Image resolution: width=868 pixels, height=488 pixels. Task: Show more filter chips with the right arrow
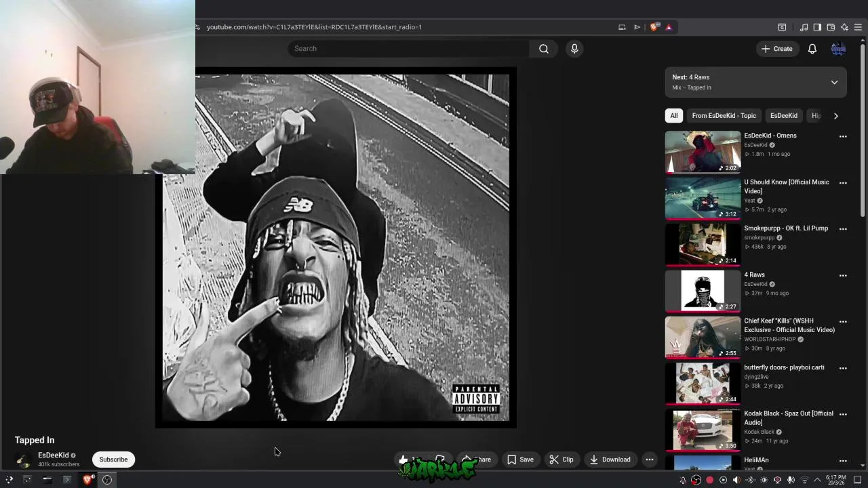coord(835,116)
